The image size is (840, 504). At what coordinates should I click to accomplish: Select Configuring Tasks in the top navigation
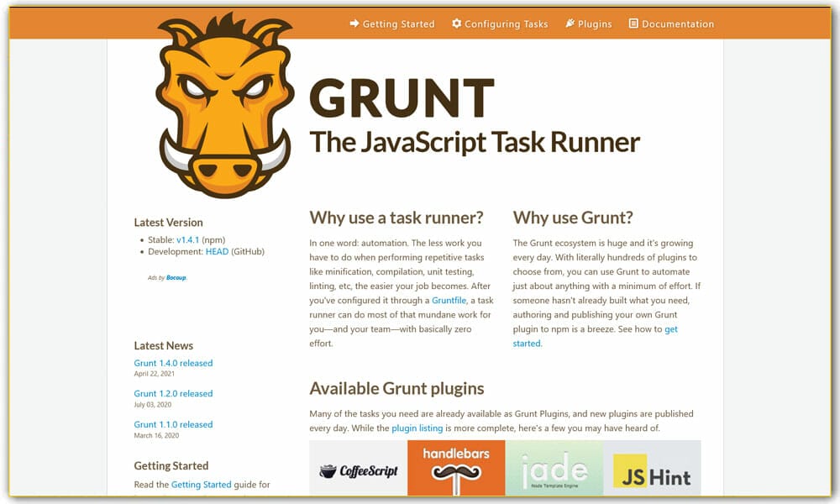506,24
